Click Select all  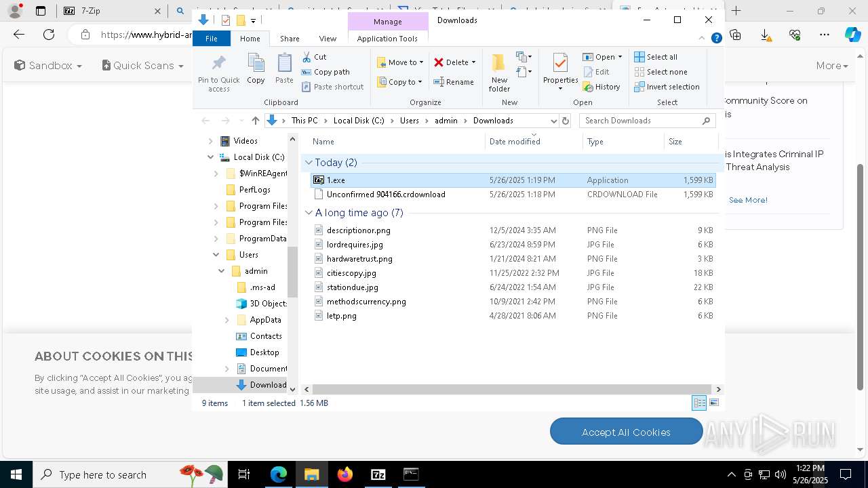656,57
